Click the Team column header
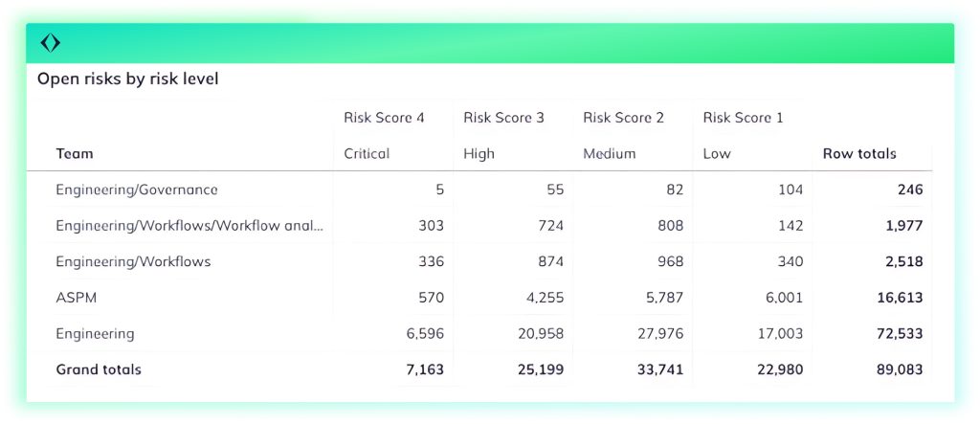This screenshot has width=980, height=424. click(75, 153)
